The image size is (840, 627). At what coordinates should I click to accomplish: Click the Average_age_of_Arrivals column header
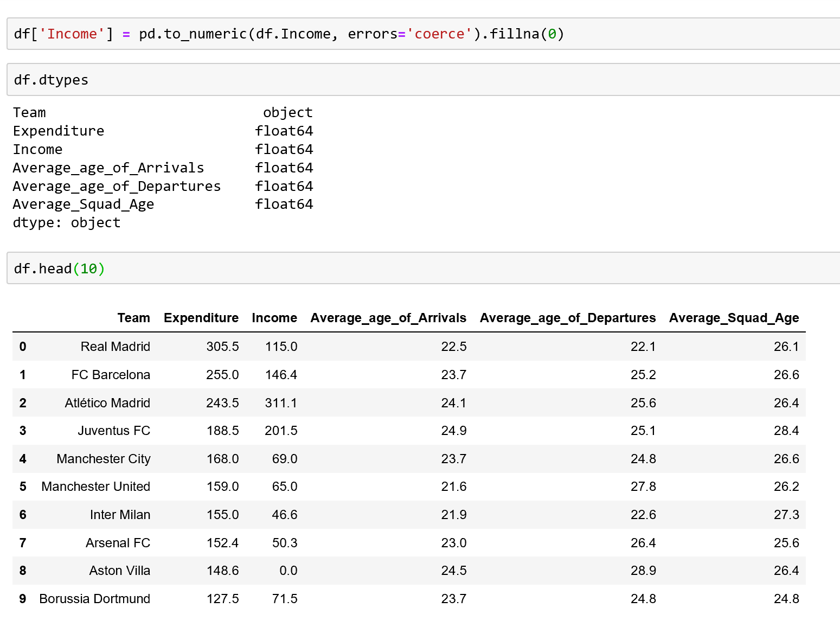tap(388, 318)
